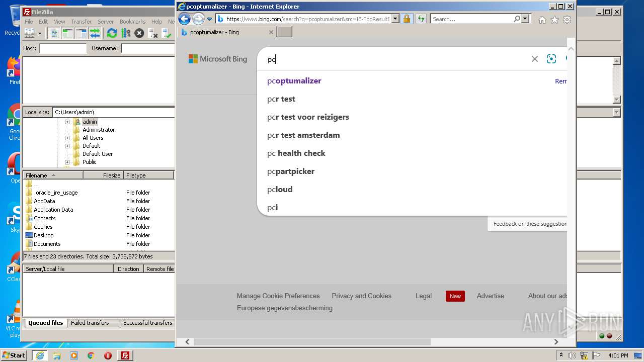Open FileZilla File menu

[x=29, y=22]
